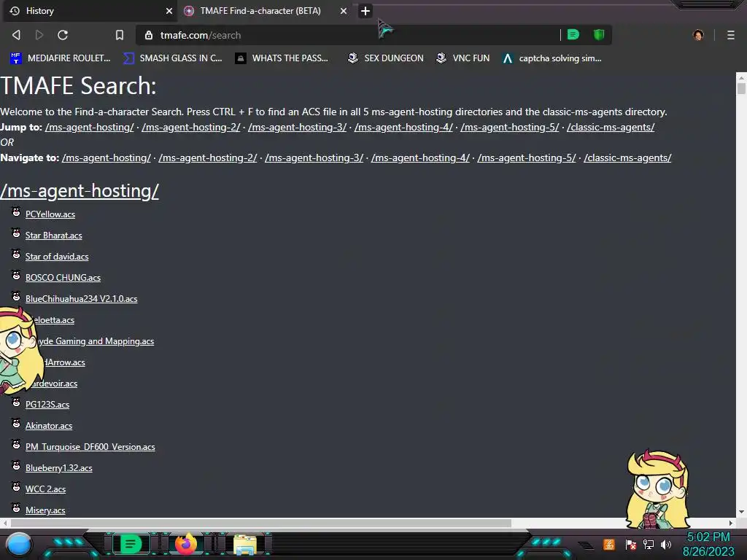Navigate to /classic-ms-agents/ directory

(x=627, y=157)
